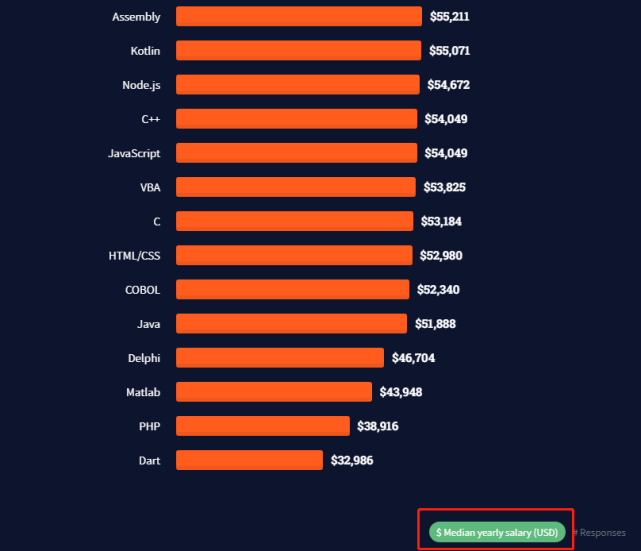Click the Assembly salary bar
Image resolution: width=641 pixels, height=551 pixels.
pos(298,16)
